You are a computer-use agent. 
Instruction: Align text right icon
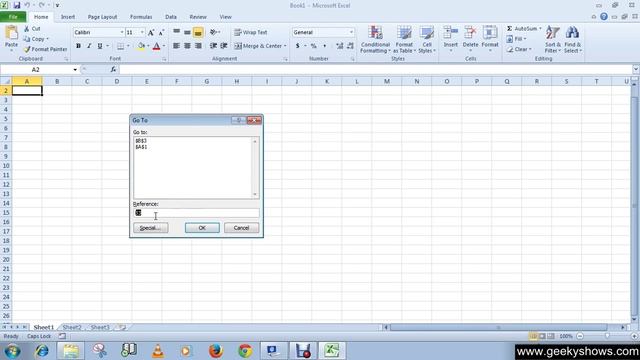click(198, 46)
